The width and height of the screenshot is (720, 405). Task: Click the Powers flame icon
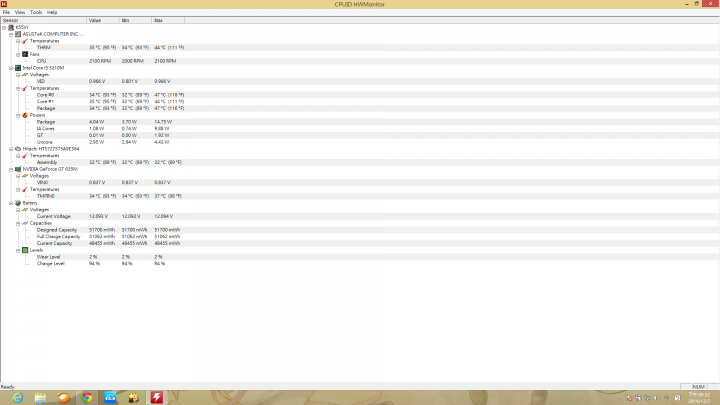(25, 115)
